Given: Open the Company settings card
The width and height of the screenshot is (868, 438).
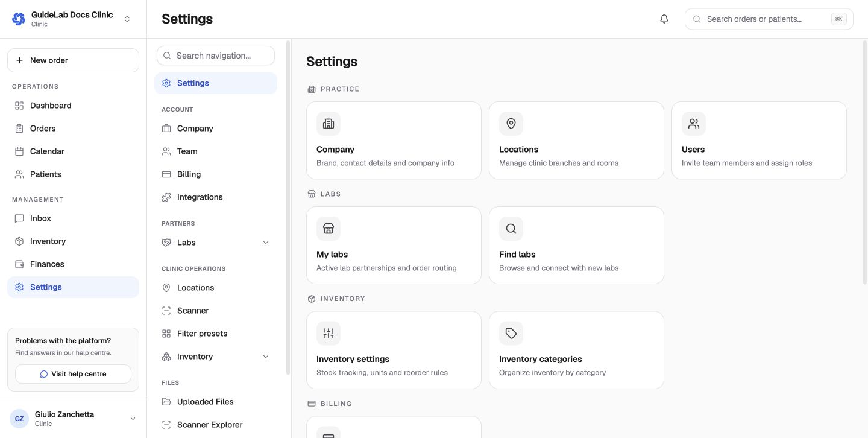Looking at the screenshot, I should [x=394, y=140].
